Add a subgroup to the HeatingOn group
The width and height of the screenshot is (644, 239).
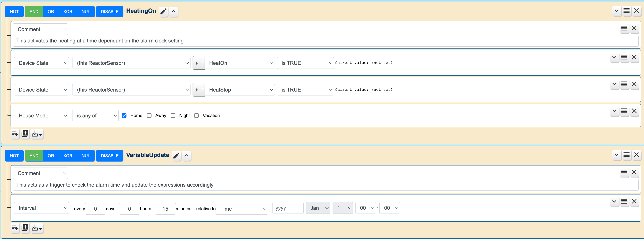pos(25,134)
